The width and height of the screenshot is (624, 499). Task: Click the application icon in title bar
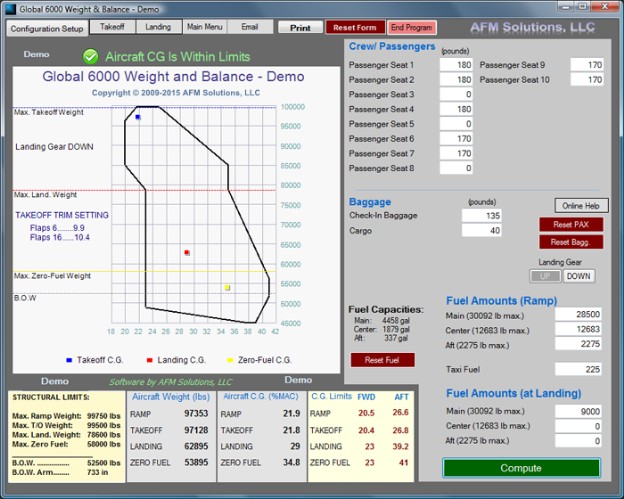[11, 8]
